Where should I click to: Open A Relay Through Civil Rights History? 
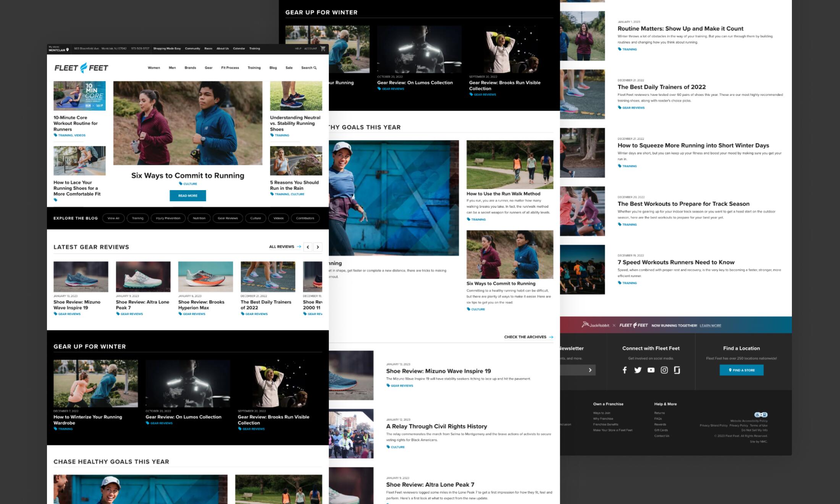coord(436,426)
